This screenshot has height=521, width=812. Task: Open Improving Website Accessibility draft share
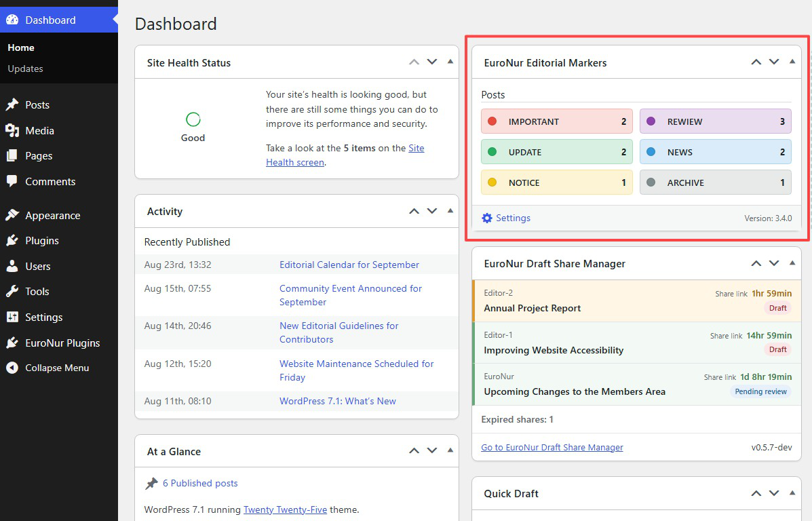pyautogui.click(x=553, y=350)
